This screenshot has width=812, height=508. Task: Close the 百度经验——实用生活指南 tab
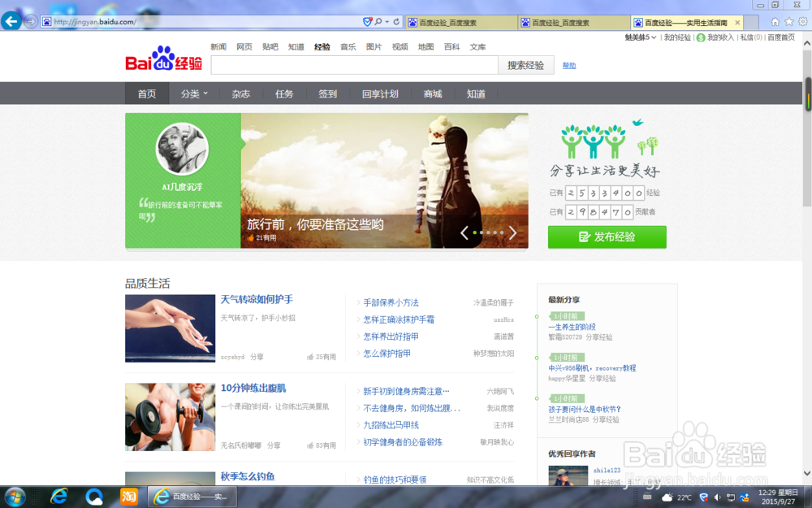[x=737, y=23]
